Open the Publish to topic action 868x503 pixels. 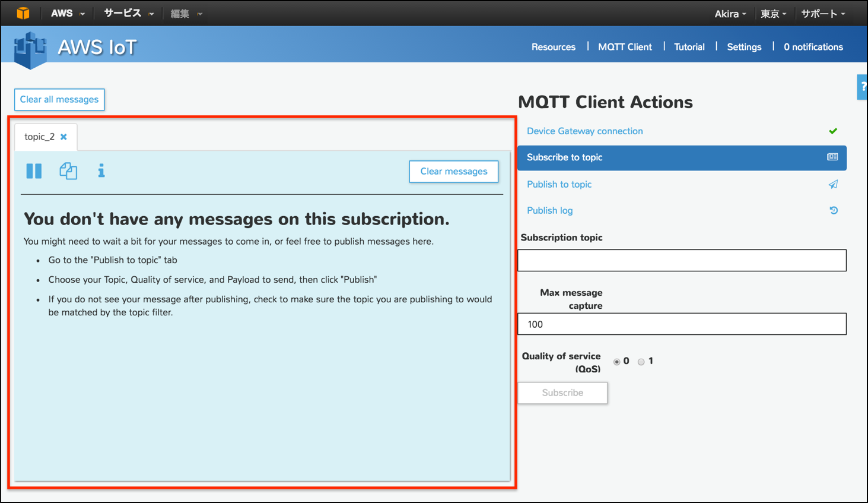558,184
